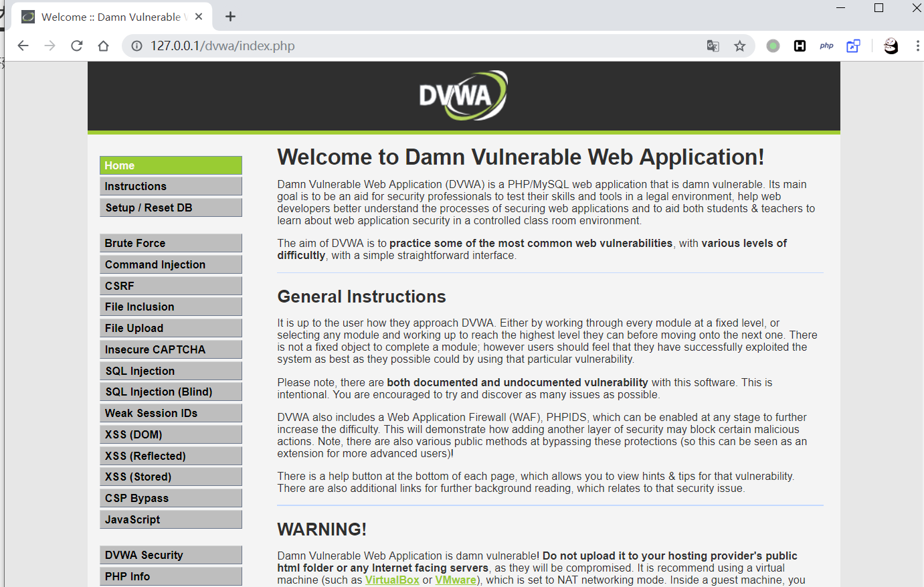
Task: Click the DVWA logo banner
Action: 463,95
